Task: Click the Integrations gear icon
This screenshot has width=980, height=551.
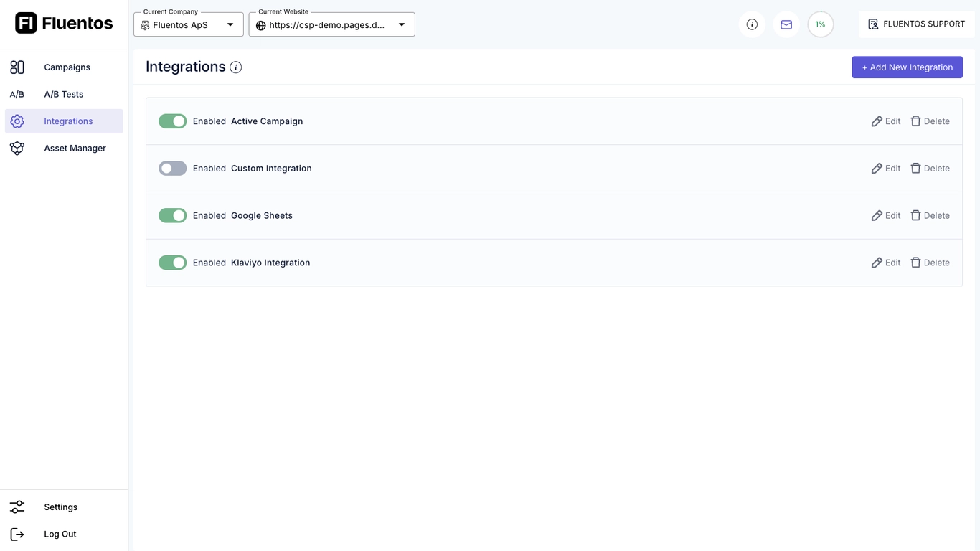Action: click(x=17, y=121)
